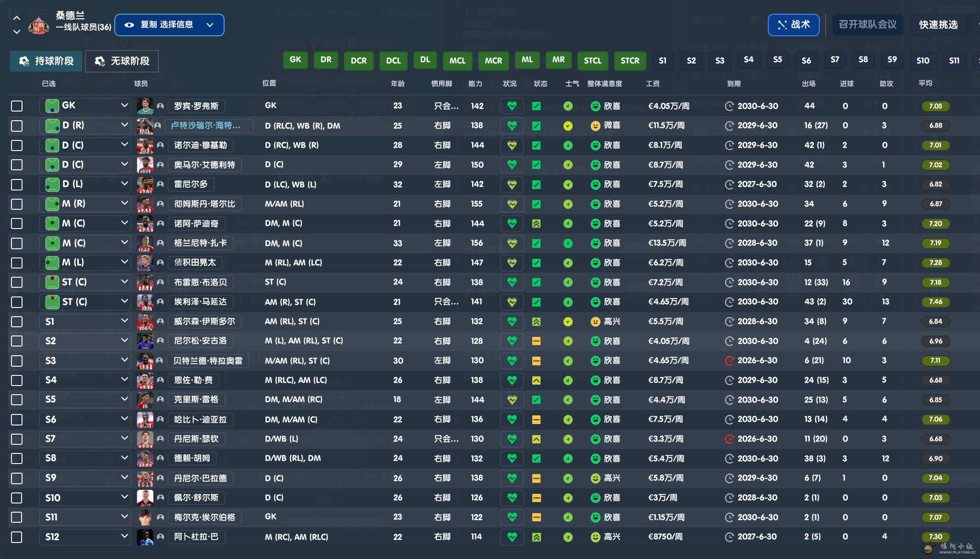Click the Sunderland club badge icon
The height and width of the screenshot is (559, 980).
39,25
